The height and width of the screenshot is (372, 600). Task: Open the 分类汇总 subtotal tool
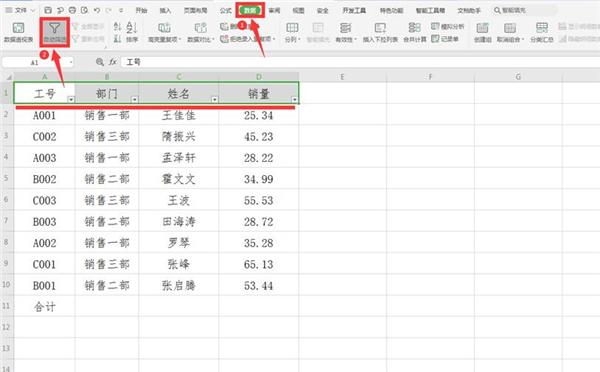click(x=541, y=32)
